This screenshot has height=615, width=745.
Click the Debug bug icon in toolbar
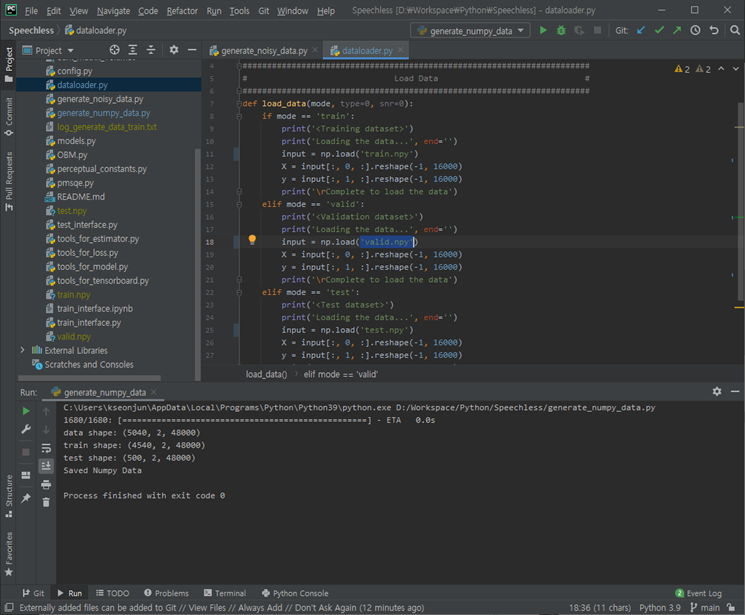tap(561, 30)
